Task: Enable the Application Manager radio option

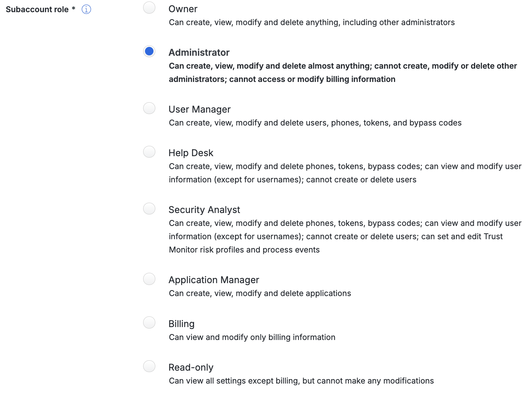Action: pos(149,279)
